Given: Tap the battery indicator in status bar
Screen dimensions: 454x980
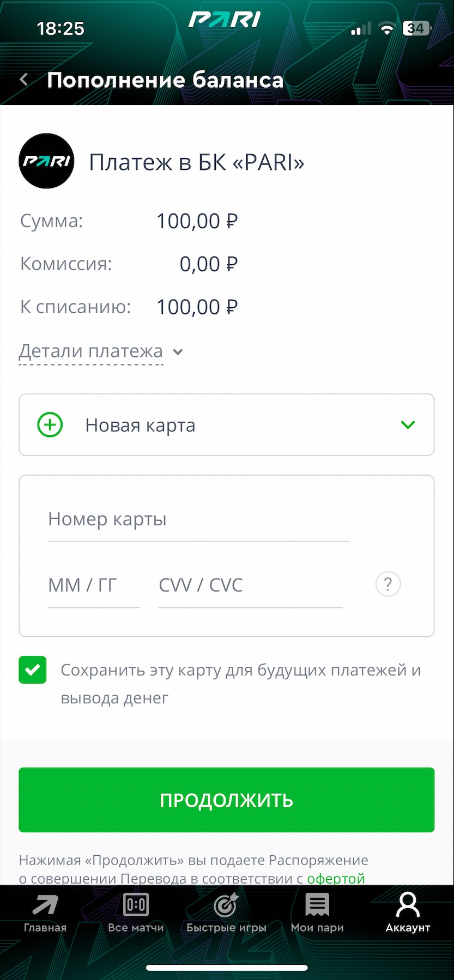Looking at the screenshot, I should point(416,28).
